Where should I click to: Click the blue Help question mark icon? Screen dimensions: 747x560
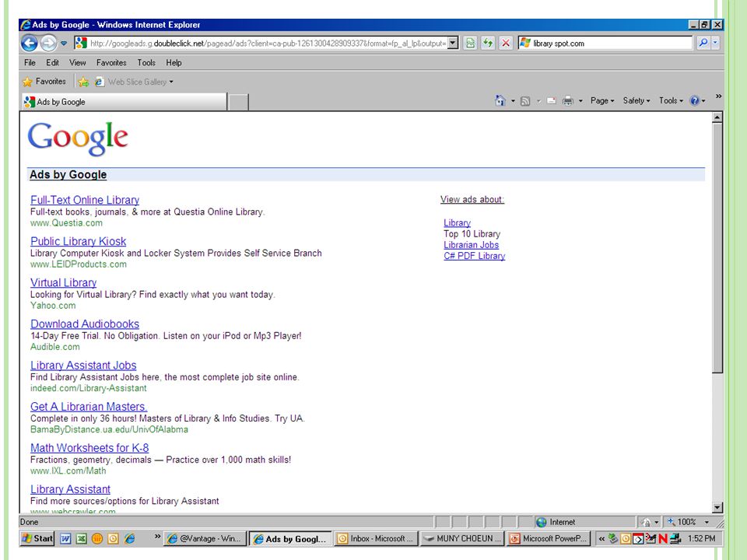[x=695, y=100]
